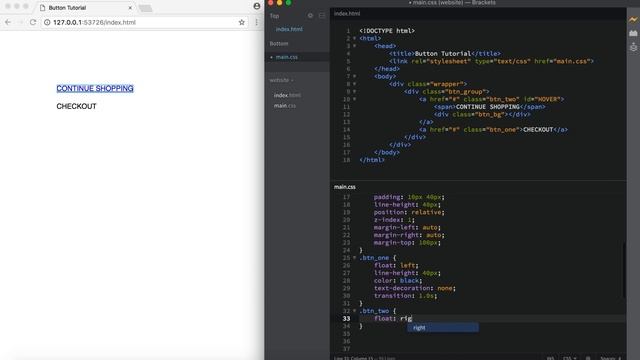640x360 pixels.
Task: Collapse the html tag fold on line 2
Action: click(x=354, y=38)
